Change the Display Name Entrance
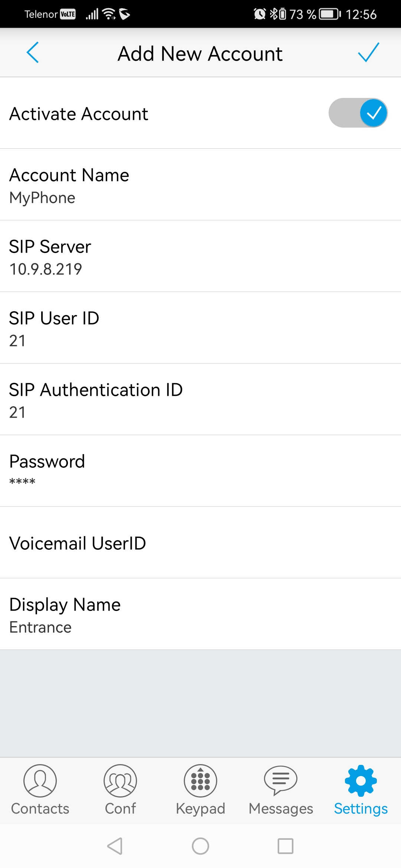 click(200, 614)
